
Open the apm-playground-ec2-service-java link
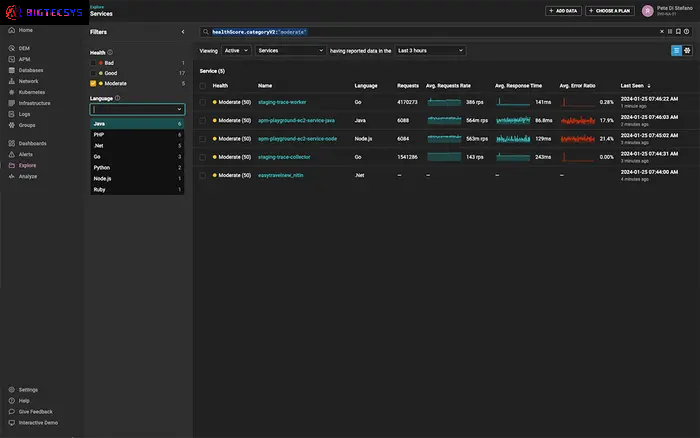tap(295, 120)
